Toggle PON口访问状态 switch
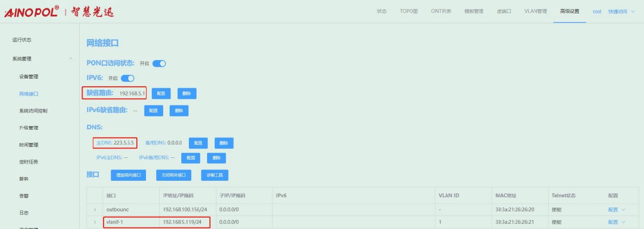Image resolution: width=644 pixels, height=229 pixels. (159, 63)
